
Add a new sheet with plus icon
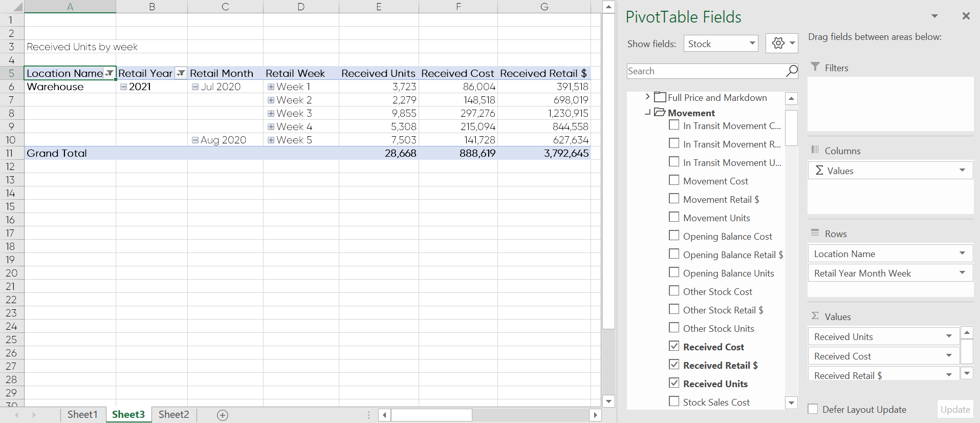tap(223, 415)
